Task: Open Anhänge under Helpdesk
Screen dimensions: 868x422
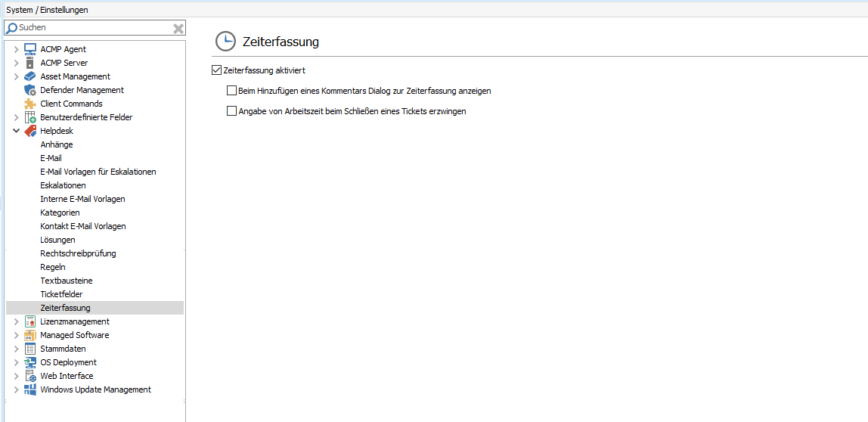Action: [57, 144]
